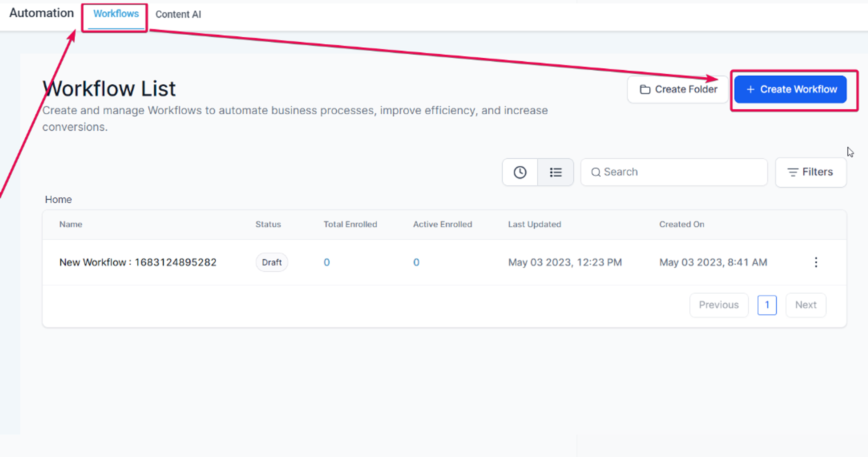
Task: Go to the Home breadcrumb folder
Action: pyautogui.click(x=58, y=200)
